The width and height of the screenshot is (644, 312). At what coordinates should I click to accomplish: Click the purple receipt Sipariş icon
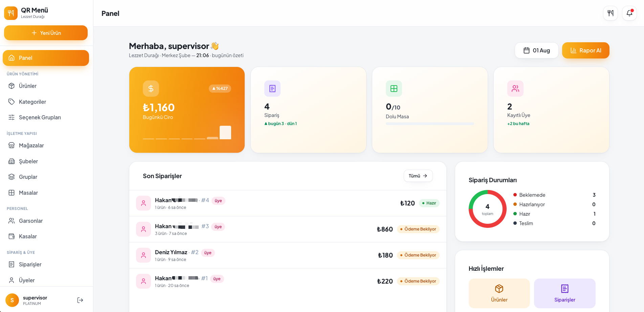(x=272, y=89)
